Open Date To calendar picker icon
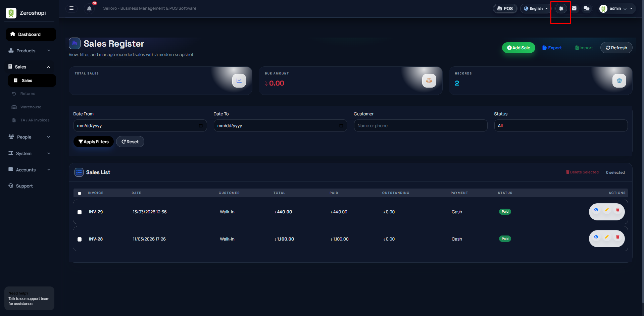This screenshot has height=316, width=644. [x=341, y=126]
